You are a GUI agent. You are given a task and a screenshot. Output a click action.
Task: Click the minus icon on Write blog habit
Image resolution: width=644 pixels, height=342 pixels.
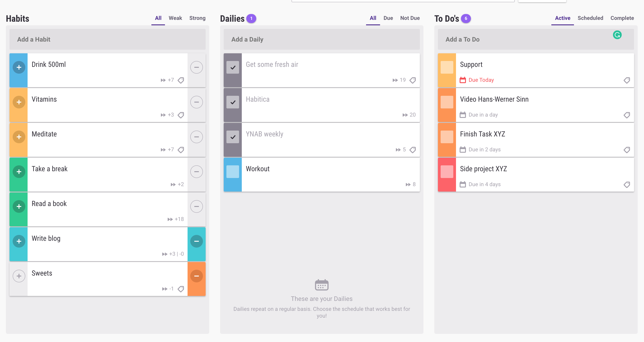[197, 241]
